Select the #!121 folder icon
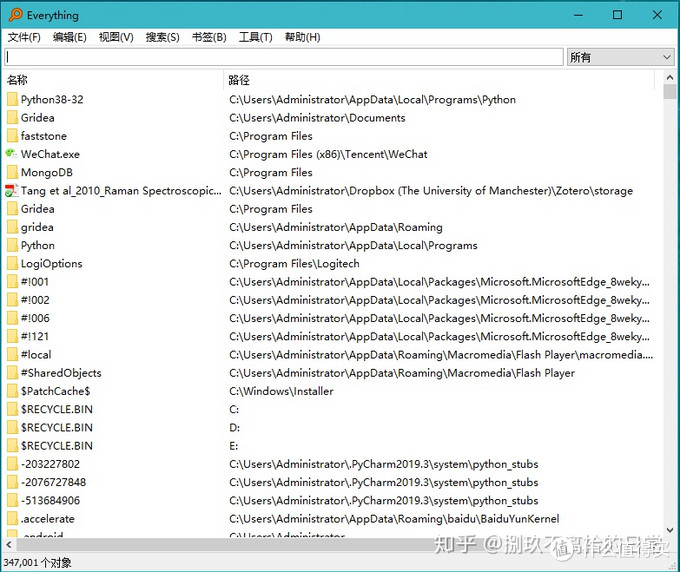The image size is (680, 572). click(12, 336)
